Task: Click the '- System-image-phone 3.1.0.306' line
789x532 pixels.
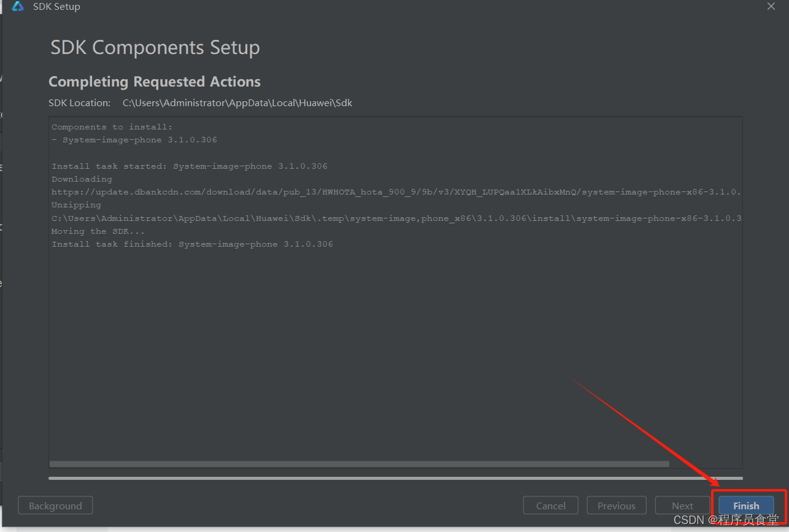Action: (134, 140)
